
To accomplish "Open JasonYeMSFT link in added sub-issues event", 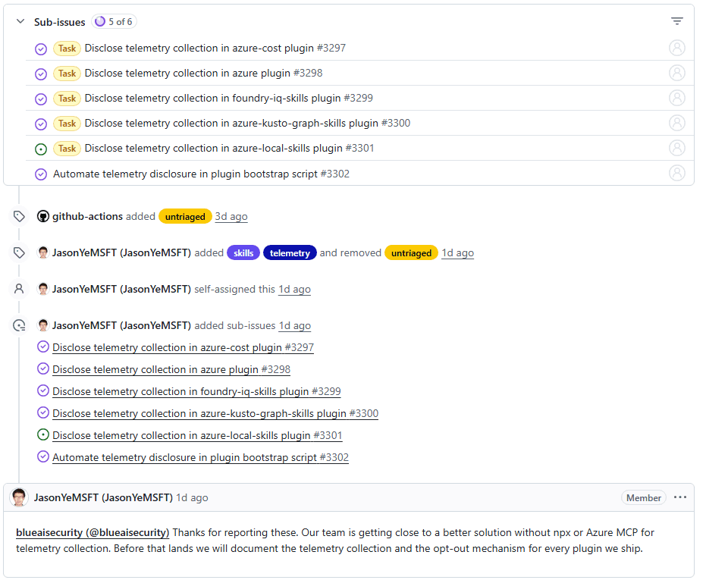I will pos(121,326).
